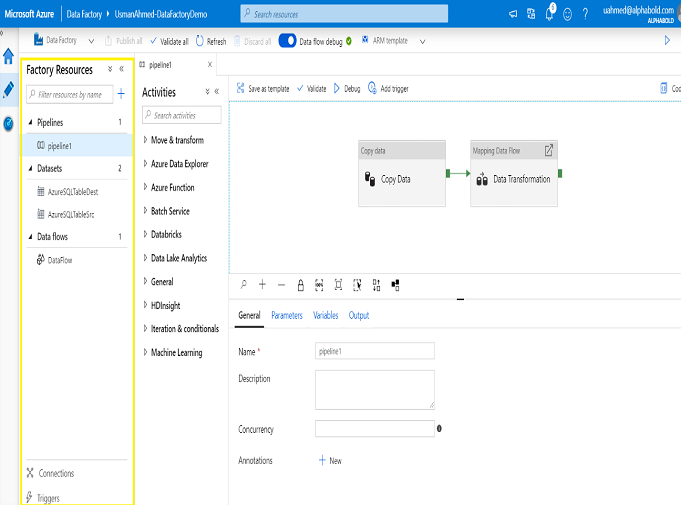681x505 pixels.
Task: Zoom in with the canvas plus icon
Action: (262, 284)
